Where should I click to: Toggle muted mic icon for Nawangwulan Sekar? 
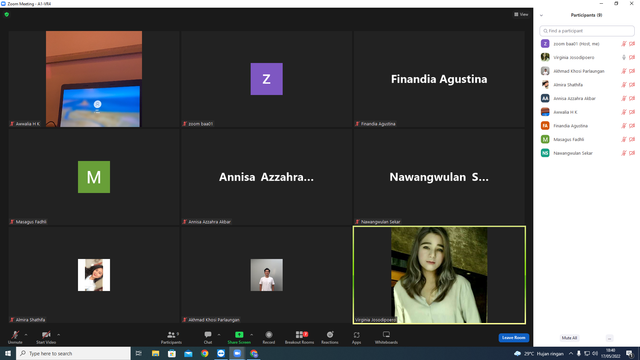(624, 153)
